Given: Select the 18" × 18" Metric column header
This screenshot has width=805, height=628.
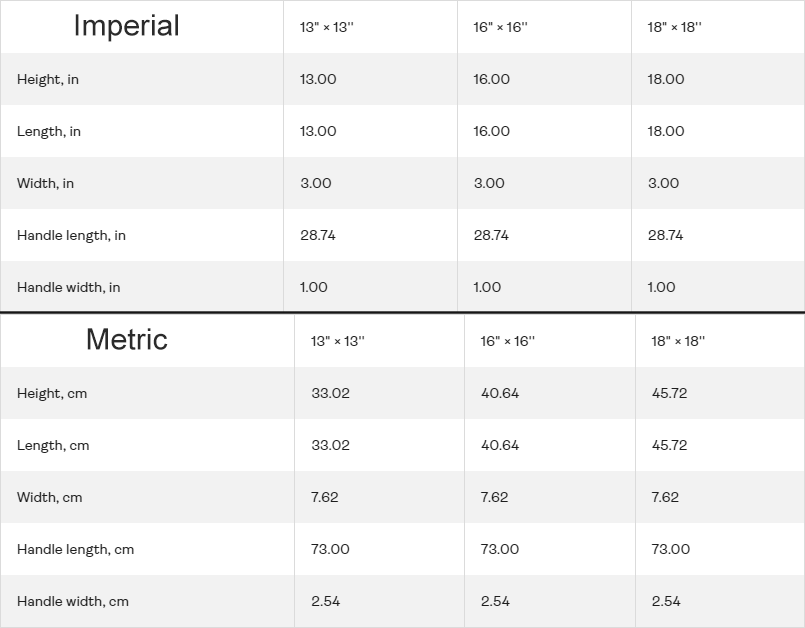Looking at the screenshot, I should point(678,341).
